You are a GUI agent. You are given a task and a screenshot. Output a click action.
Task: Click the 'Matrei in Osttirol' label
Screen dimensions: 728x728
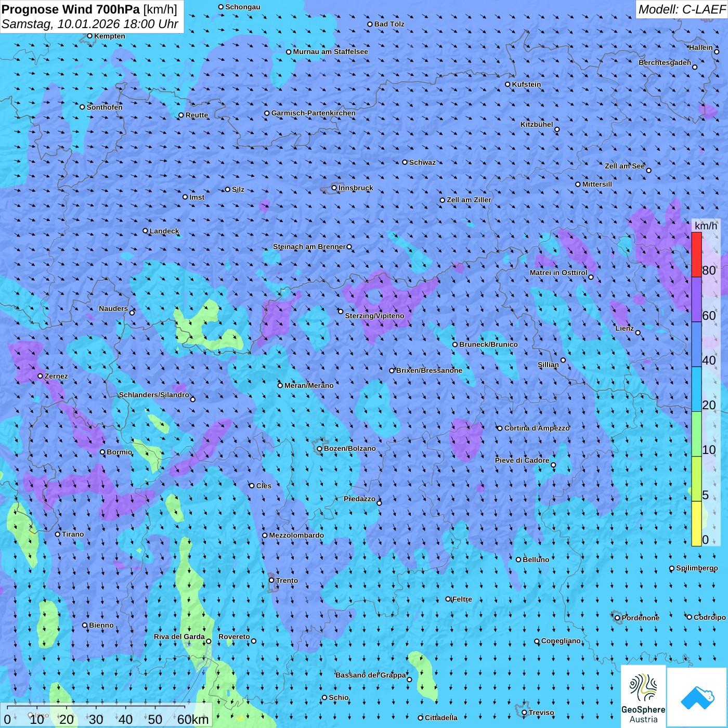point(558,272)
